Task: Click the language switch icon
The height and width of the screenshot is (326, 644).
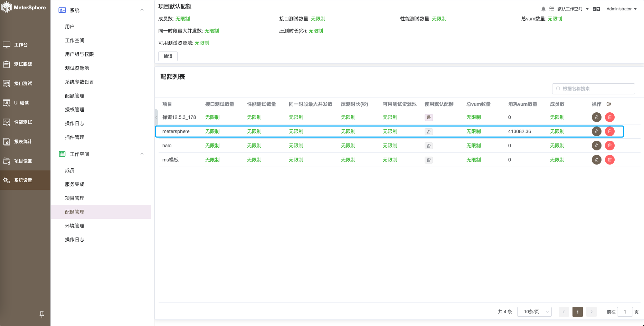Action: (x=596, y=9)
